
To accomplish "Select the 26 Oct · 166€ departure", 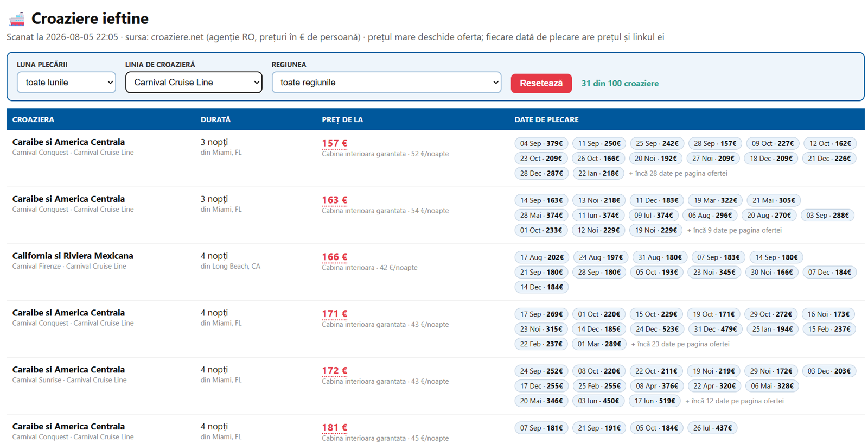I will (598, 159).
